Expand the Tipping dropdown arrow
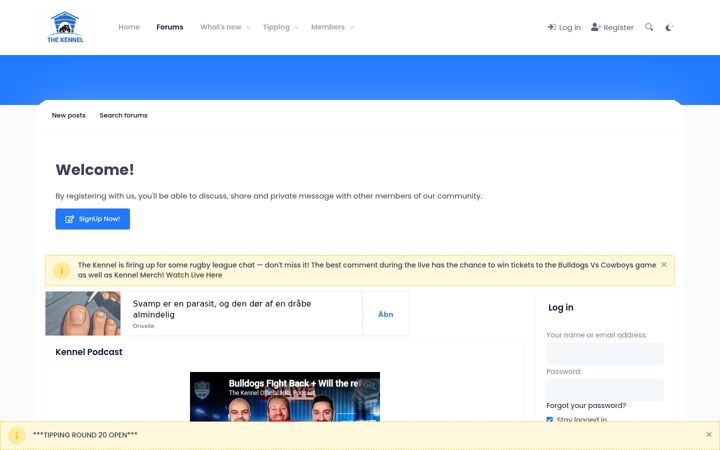The height and width of the screenshot is (450, 720). pos(297,28)
